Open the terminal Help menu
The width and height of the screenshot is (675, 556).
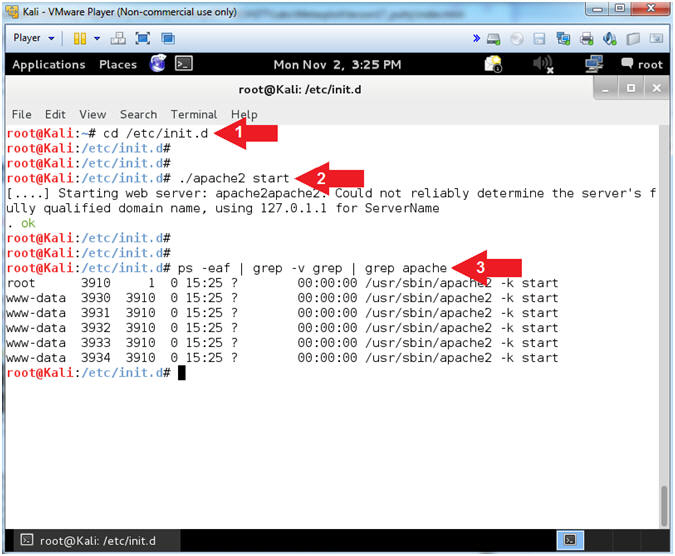coord(244,114)
